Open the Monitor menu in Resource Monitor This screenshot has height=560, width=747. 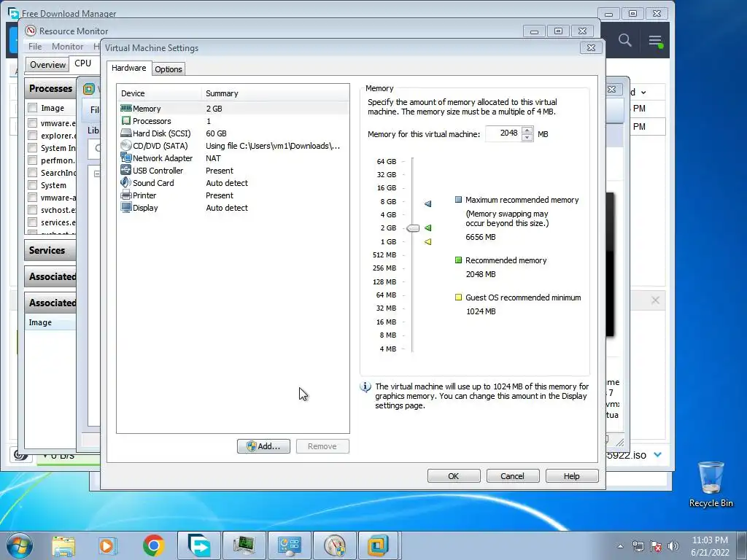[67, 46]
